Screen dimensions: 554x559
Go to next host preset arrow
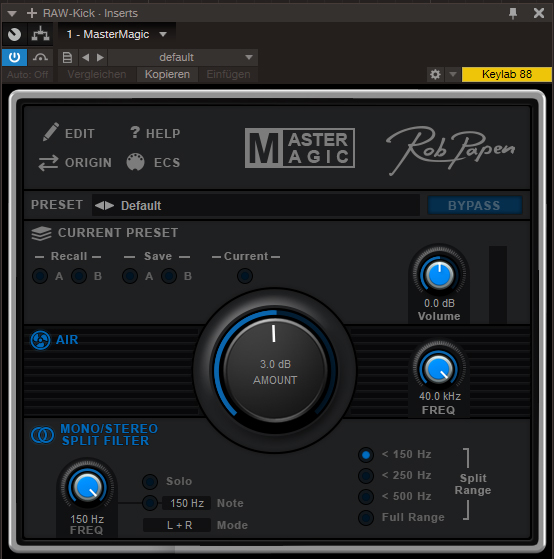click(100, 57)
